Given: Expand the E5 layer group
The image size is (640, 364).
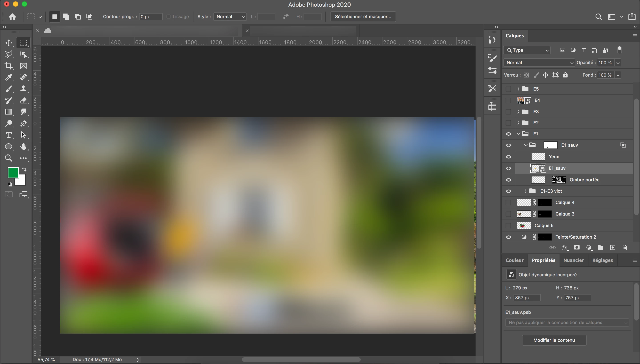Looking at the screenshot, I should (x=518, y=89).
